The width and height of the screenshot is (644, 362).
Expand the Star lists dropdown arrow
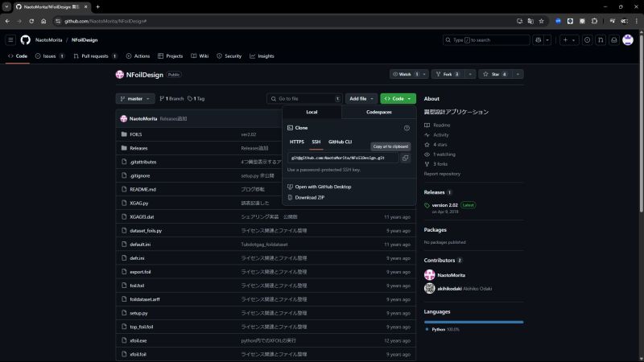[518, 74]
